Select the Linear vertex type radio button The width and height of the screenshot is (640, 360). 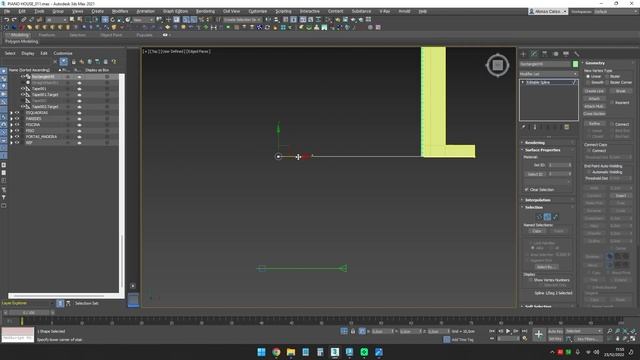(x=588, y=76)
